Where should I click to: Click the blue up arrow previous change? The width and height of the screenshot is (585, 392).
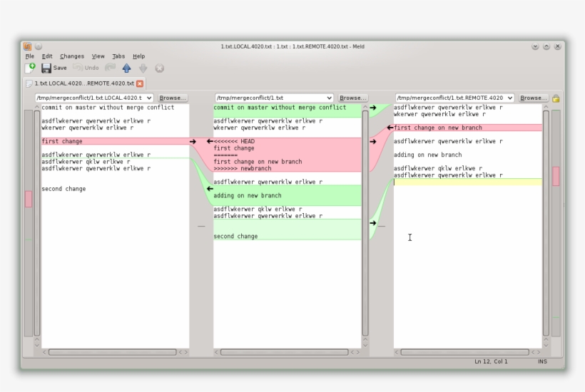click(x=126, y=68)
